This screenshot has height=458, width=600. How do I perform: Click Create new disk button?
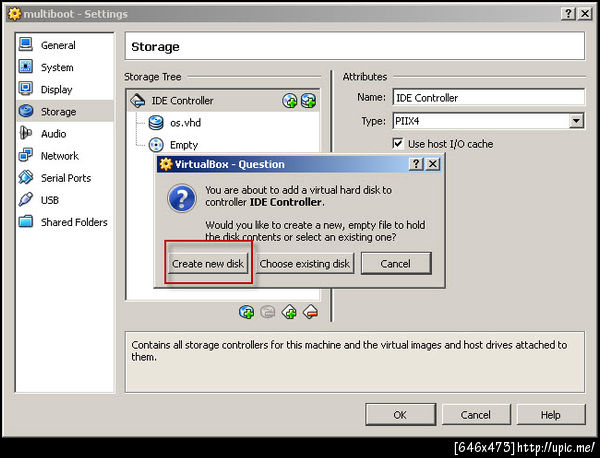pos(208,264)
